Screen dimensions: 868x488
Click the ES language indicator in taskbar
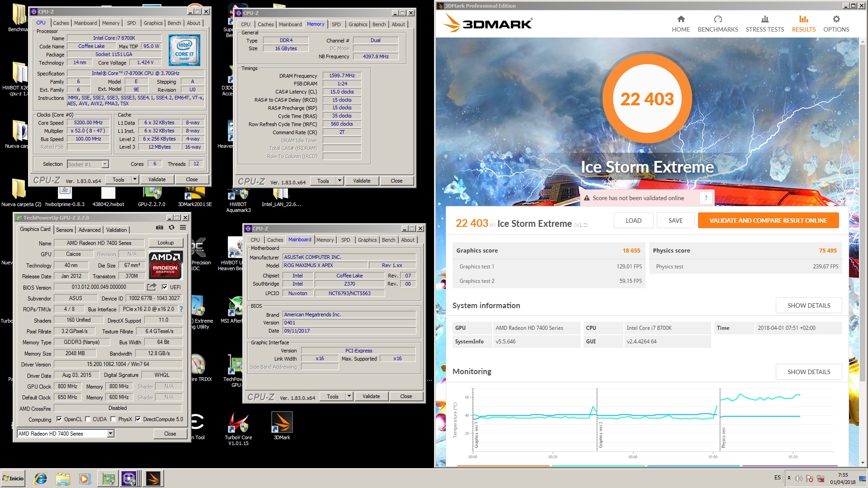pos(777,478)
